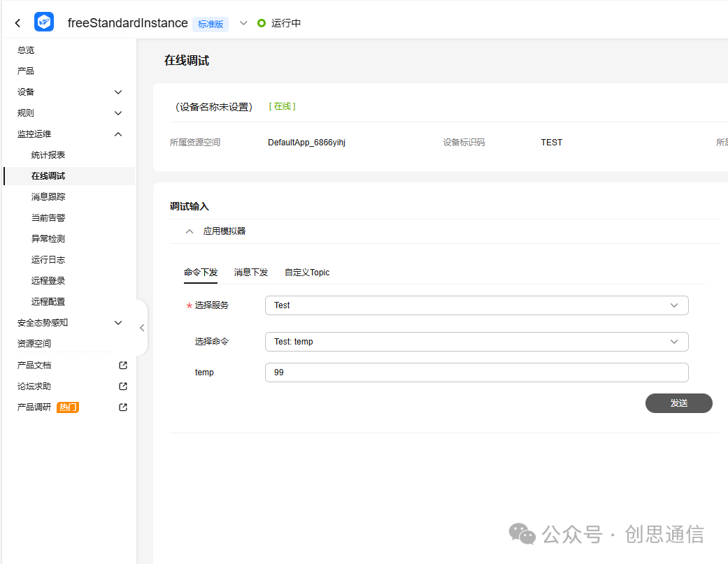Screen dimensions: 728x564
Task: Click the DefaultApp_6866yihj resource space value
Action: click(x=306, y=143)
